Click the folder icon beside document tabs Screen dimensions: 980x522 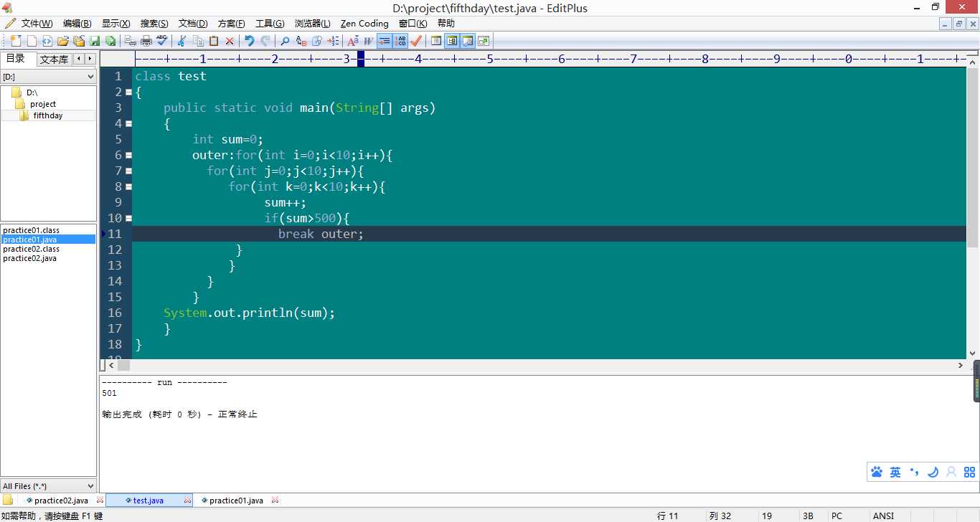pyautogui.click(x=7, y=500)
